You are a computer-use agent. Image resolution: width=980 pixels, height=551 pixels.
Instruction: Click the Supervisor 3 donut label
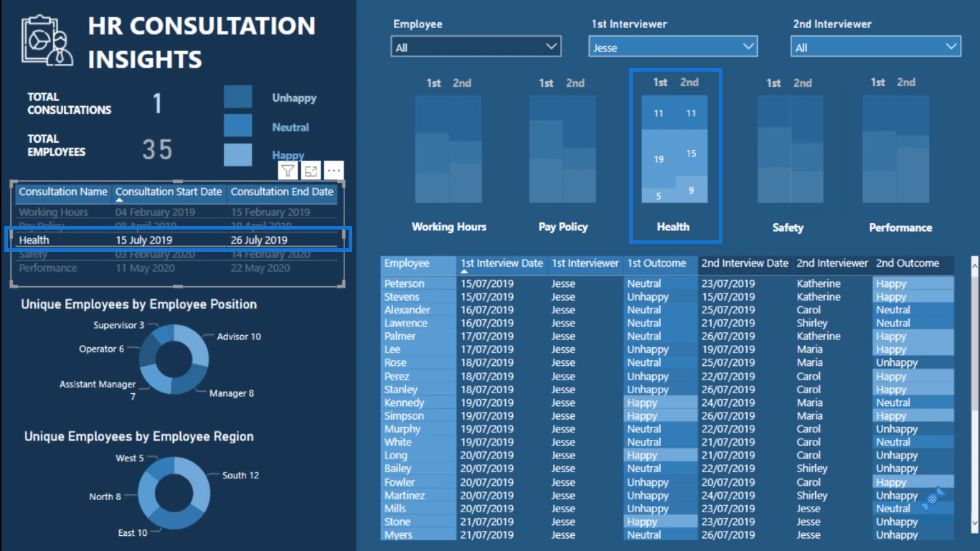(119, 325)
